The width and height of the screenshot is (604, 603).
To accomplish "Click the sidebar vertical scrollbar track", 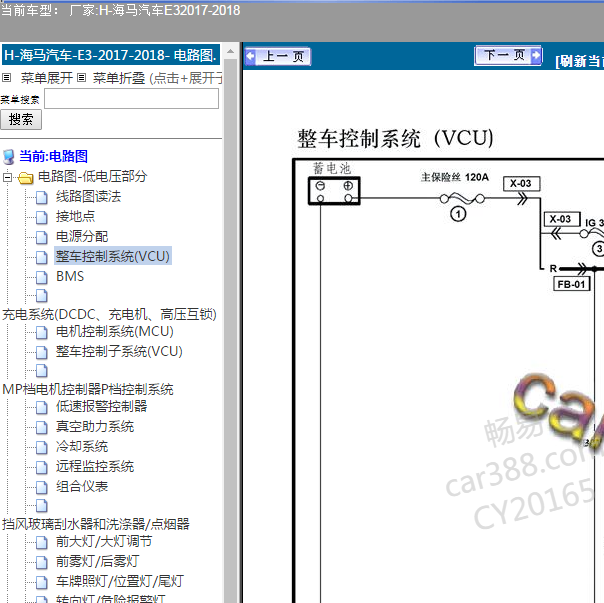I will point(230,331).
